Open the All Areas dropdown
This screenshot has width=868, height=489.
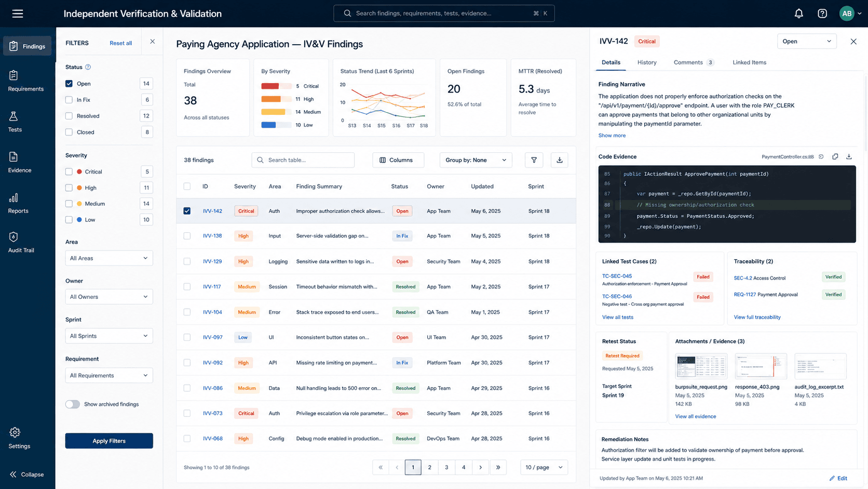109,258
